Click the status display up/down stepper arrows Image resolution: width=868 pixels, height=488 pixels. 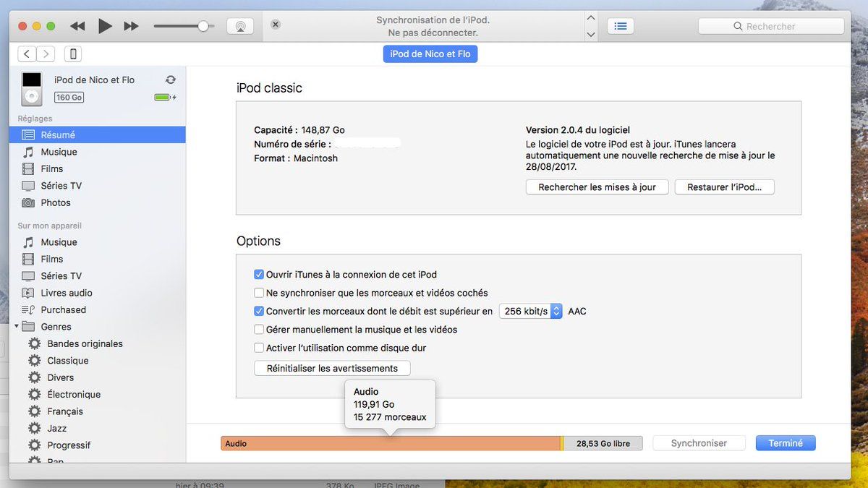pos(591,26)
